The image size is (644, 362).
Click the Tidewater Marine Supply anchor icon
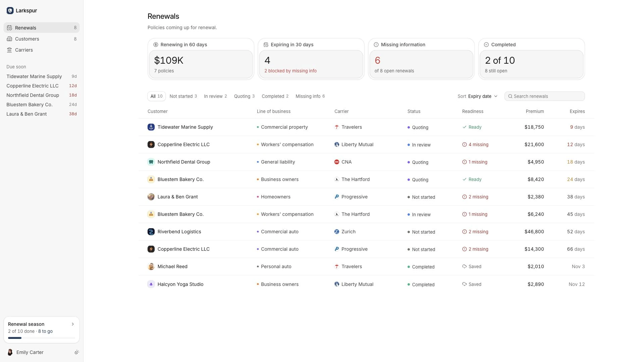151,127
